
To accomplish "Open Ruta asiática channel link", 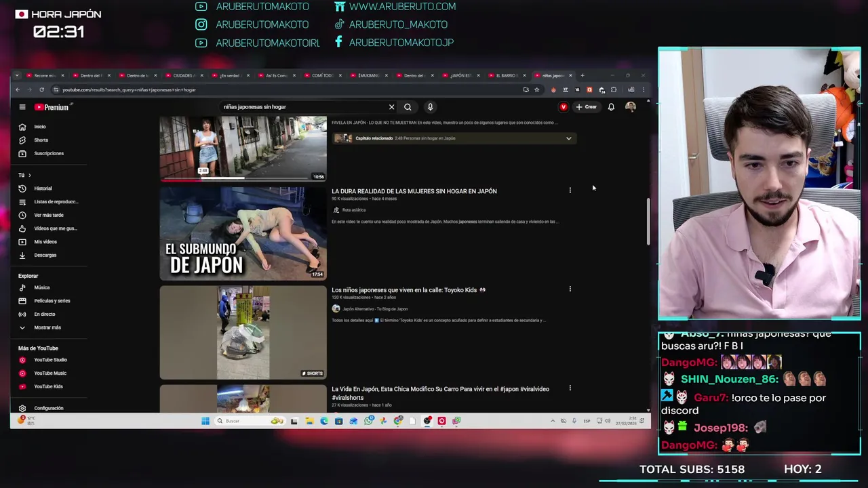I will (353, 210).
